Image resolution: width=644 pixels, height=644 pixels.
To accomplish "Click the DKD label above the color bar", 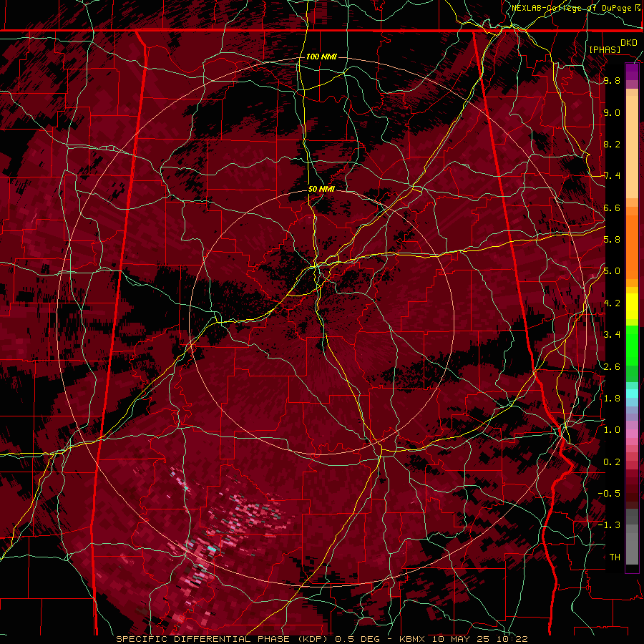I will (628, 43).
